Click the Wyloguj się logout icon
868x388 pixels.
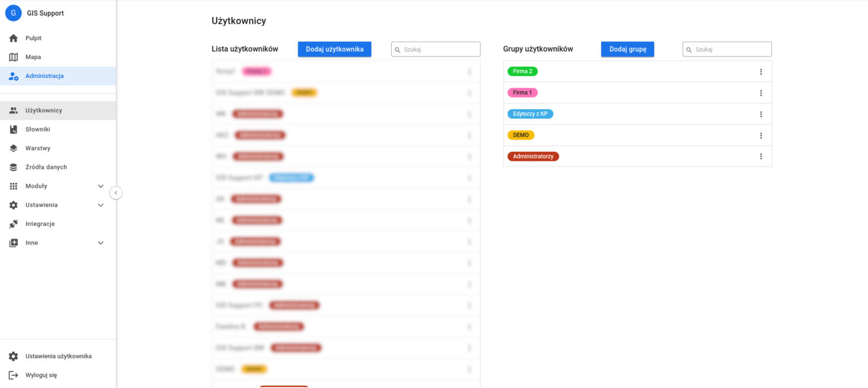[14, 375]
